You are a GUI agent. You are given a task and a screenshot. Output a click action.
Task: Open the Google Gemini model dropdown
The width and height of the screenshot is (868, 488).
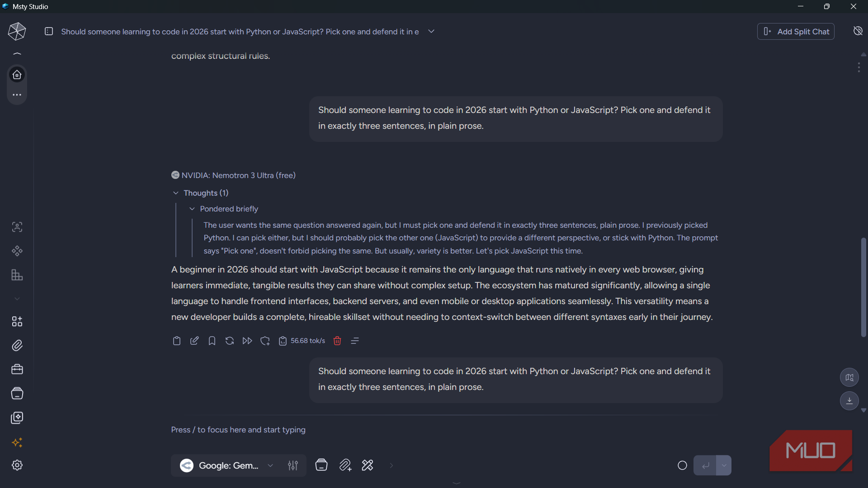pos(228,465)
